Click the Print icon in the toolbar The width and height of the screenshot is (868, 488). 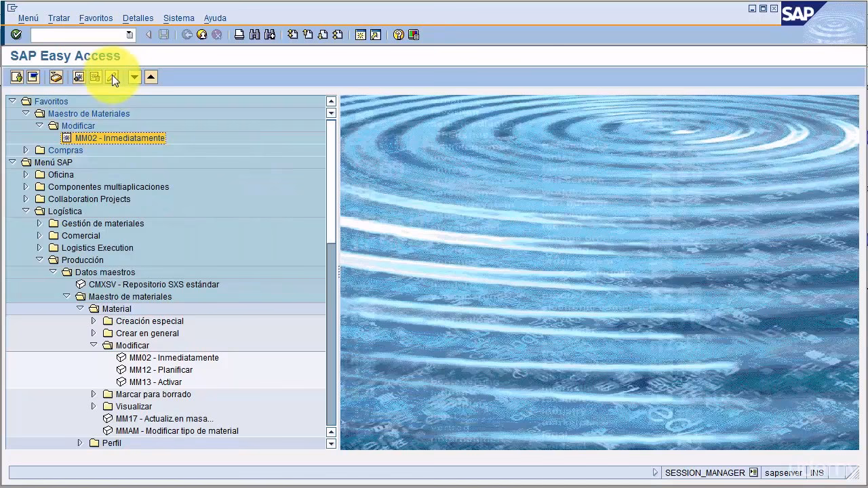pyautogui.click(x=239, y=35)
